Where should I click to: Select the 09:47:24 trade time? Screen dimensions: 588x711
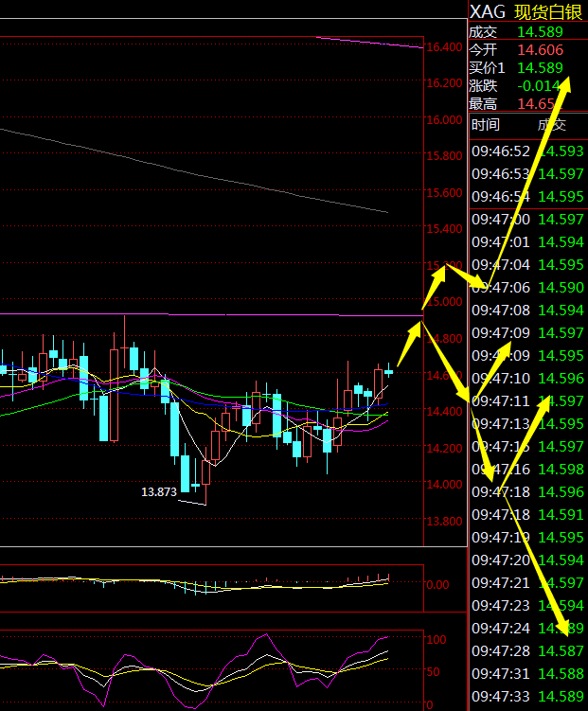click(501, 629)
